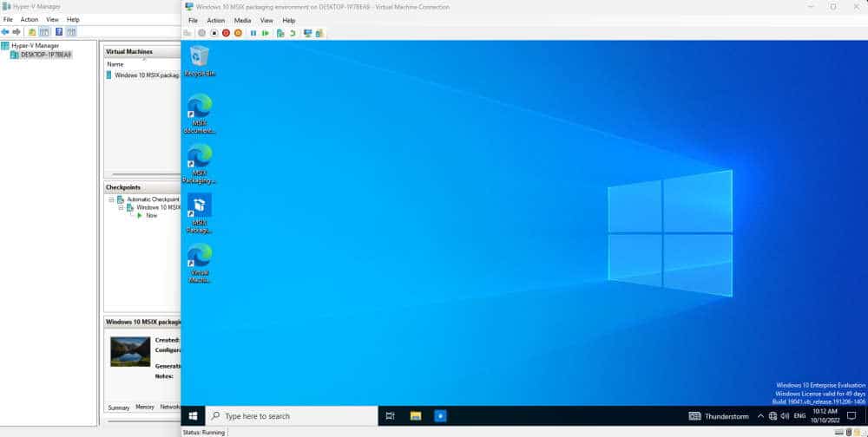The width and height of the screenshot is (868, 437).
Task: Click the ENG language indicator
Action: 799,416
